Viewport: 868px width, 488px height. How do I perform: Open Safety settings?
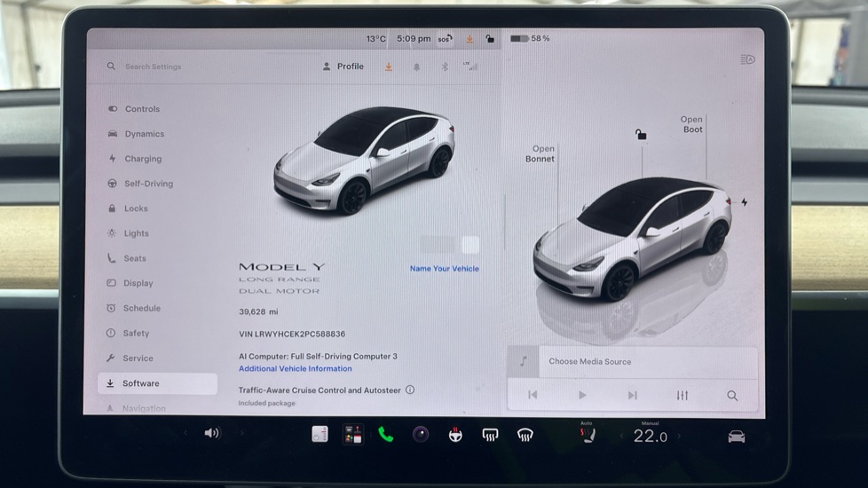128,333
